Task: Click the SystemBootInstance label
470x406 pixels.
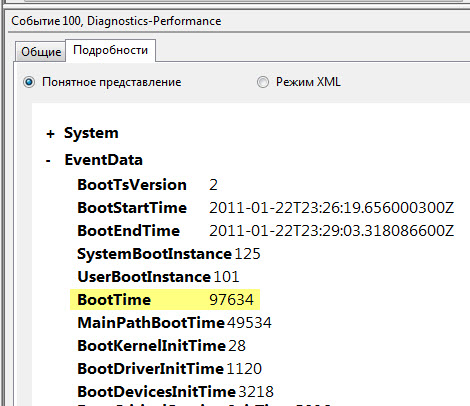Action: (154, 254)
